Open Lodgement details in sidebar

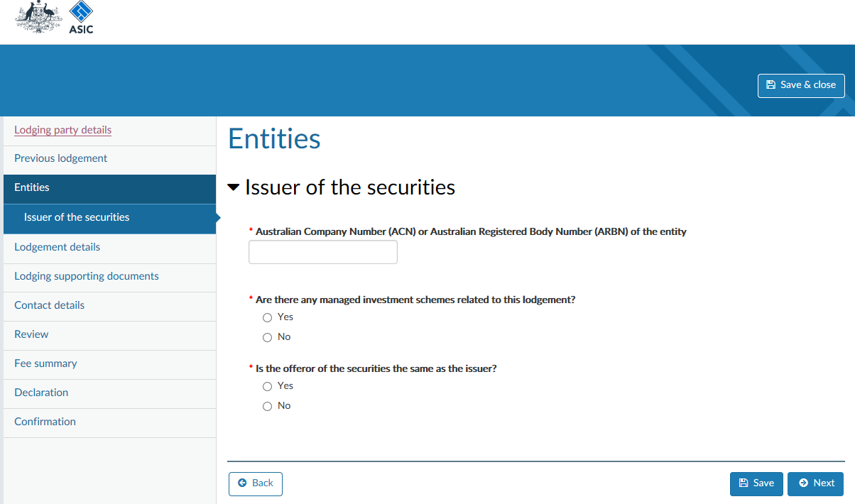tap(57, 247)
